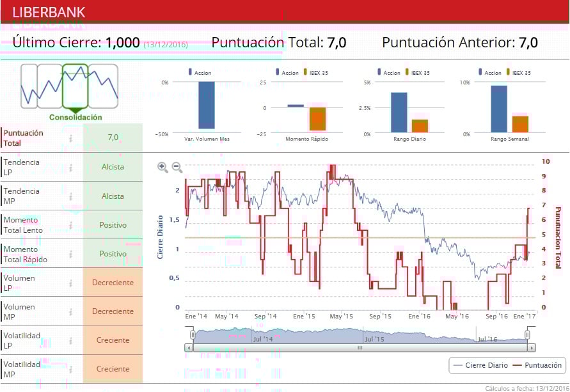Open info icon for Volumen LP row
570x392 pixels.
71,283
